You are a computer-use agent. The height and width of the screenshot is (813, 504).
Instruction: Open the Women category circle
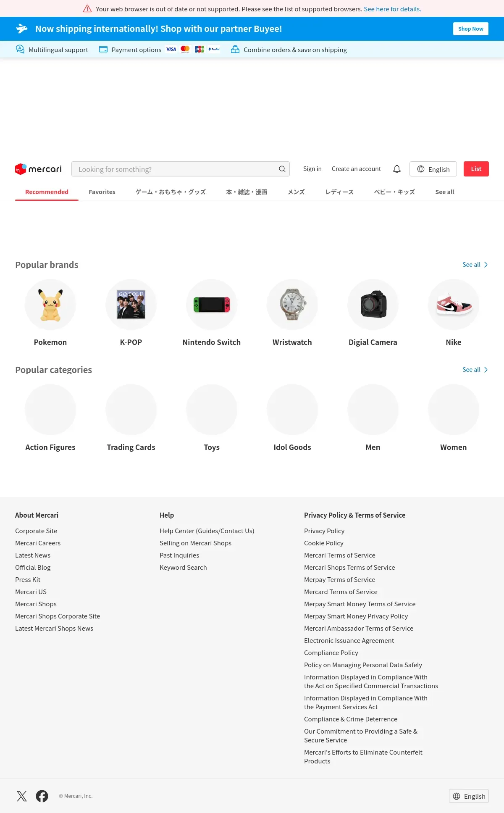point(454,410)
